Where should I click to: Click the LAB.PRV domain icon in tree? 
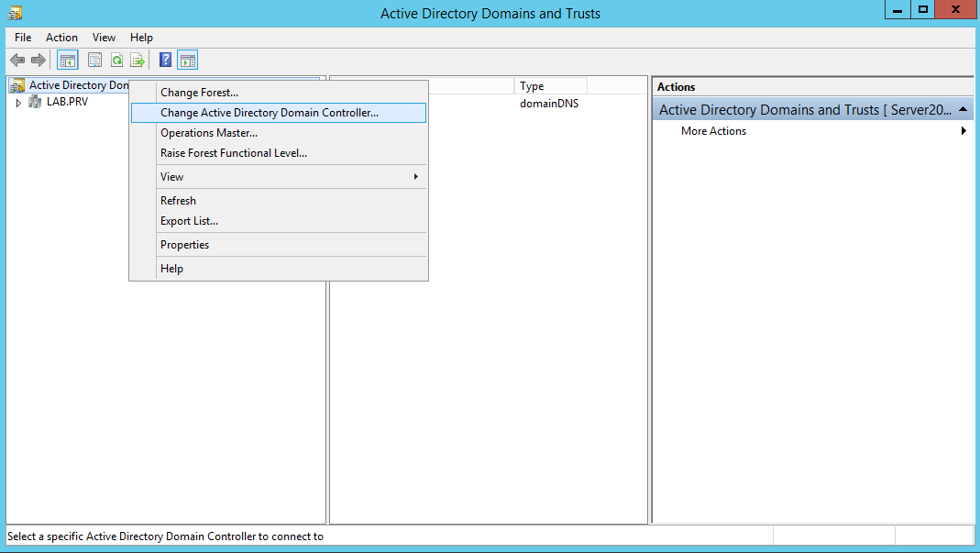35,102
